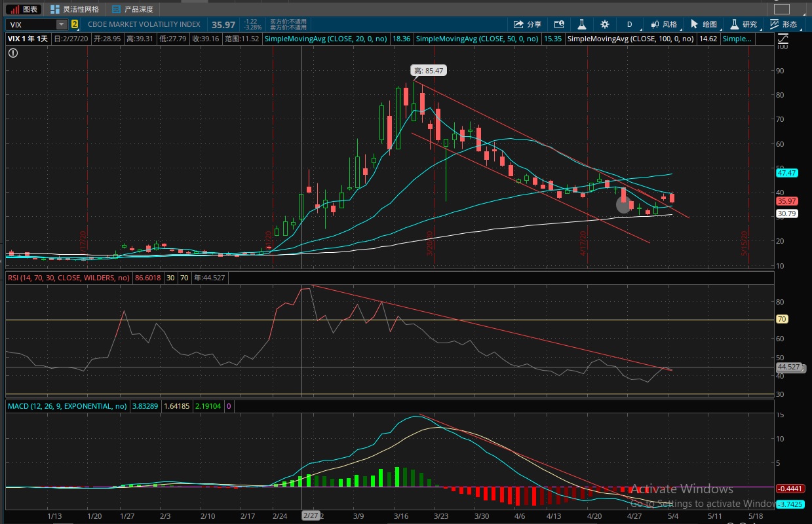Click the quick chart info icon beside 分享
The height and width of the screenshot is (524, 812).
point(559,24)
